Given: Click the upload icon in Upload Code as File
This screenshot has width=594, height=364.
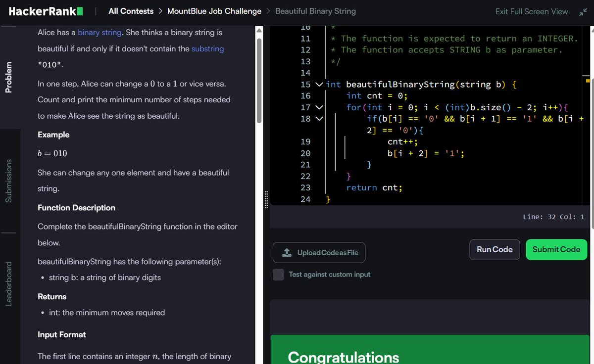Looking at the screenshot, I should click(x=287, y=253).
